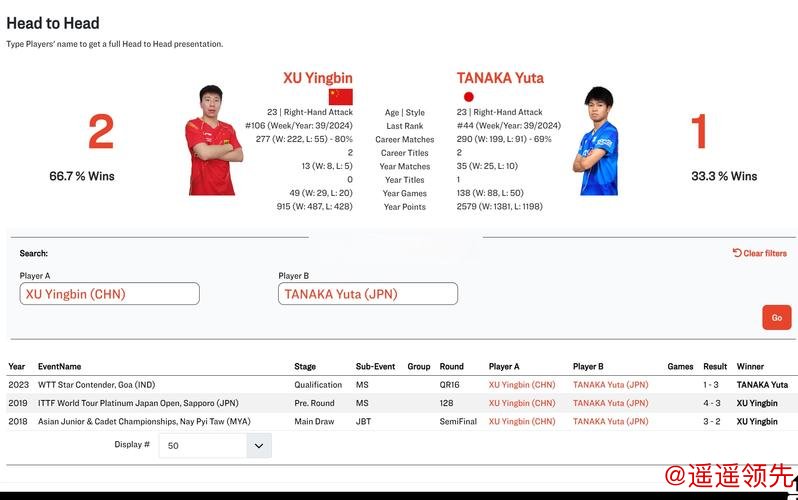798x500 pixels.
Task: Open TANAKA Yuta name heading link
Action: pos(500,78)
